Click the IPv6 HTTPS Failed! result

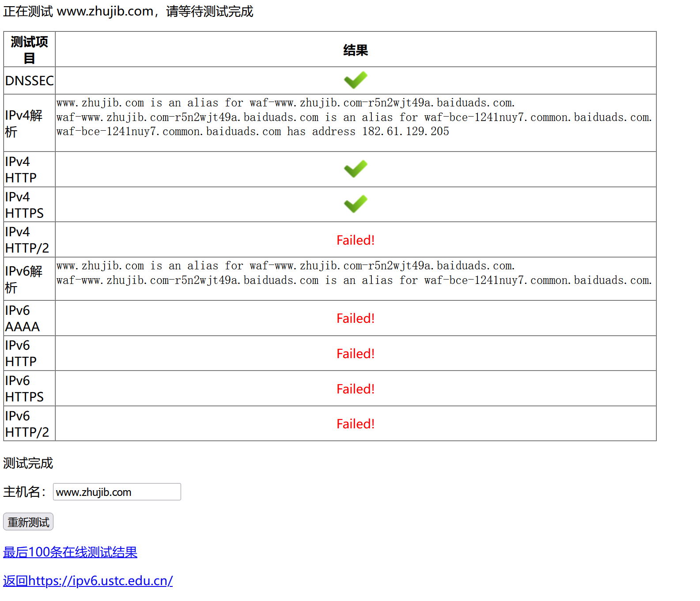(x=356, y=389)
